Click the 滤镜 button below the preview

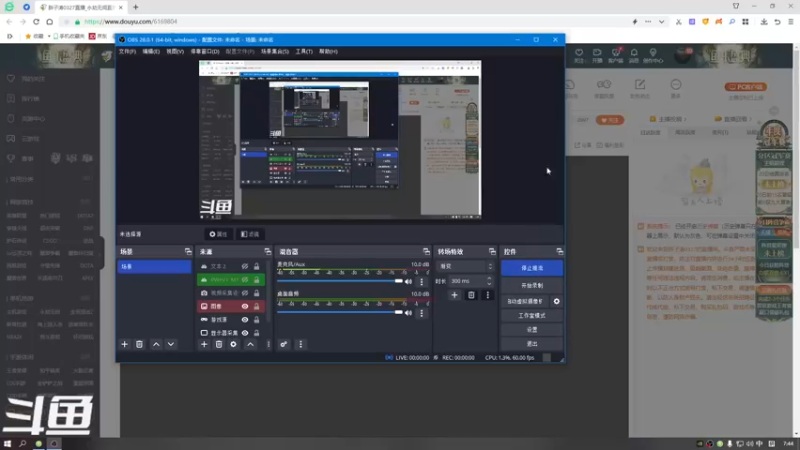pyautogui.click(x=250, y=234)
